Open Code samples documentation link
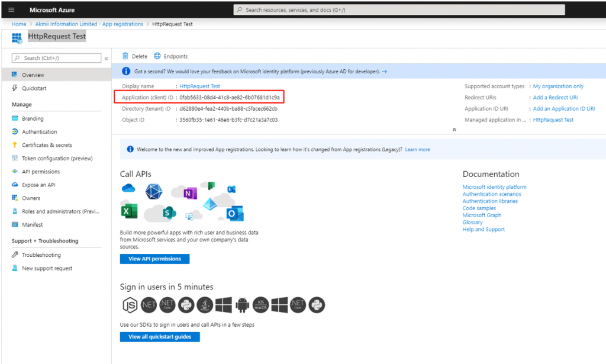The image size is (606, 364). (x=479, y=208)
